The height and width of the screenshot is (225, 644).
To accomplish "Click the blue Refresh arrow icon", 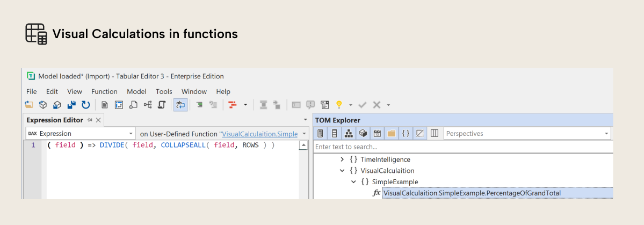I will 85,105.
